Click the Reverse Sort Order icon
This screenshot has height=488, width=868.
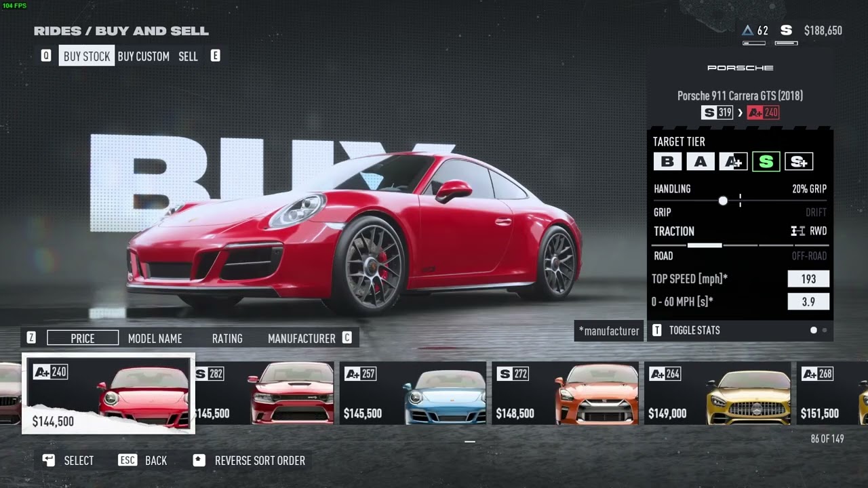199,460
